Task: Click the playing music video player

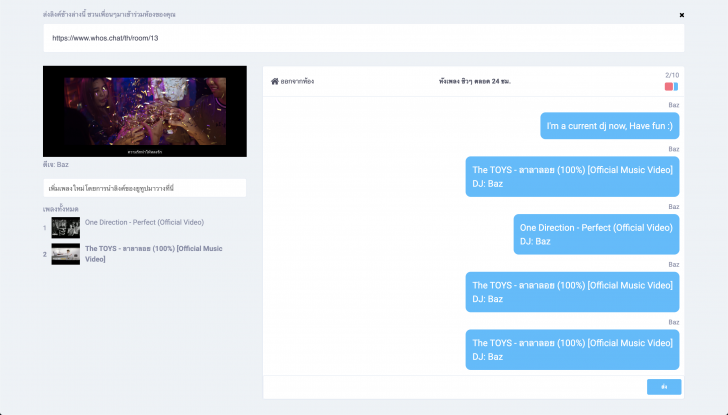Action: coord(145,111)
